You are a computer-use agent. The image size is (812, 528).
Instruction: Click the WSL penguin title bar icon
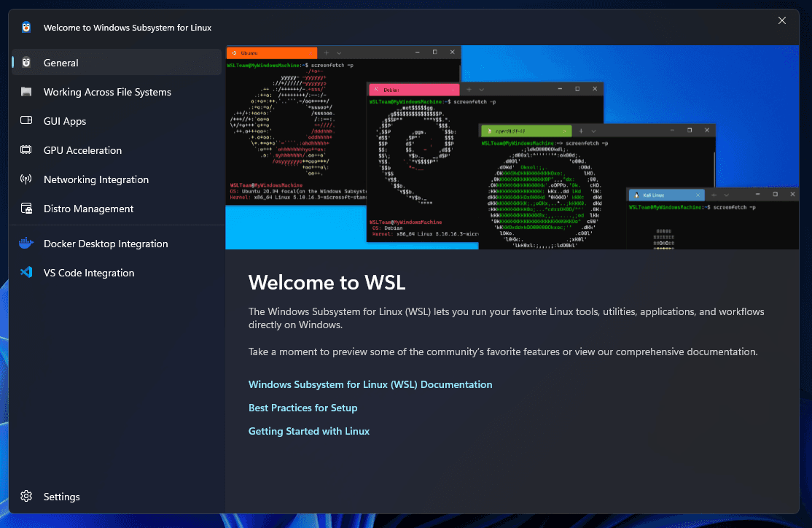[26, 27]
